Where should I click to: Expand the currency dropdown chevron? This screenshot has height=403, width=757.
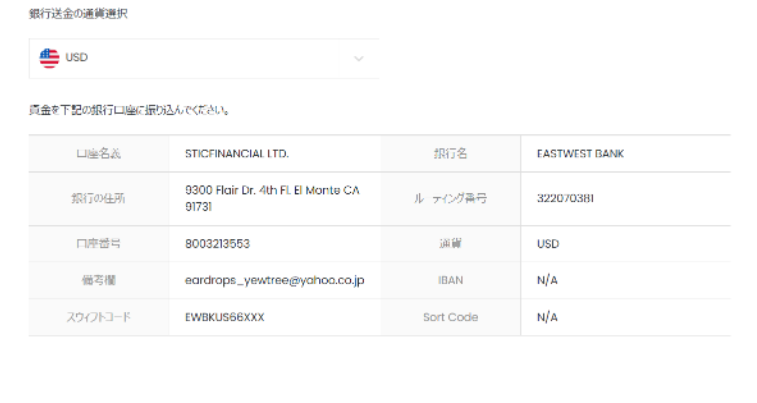[x=360, y=59]
